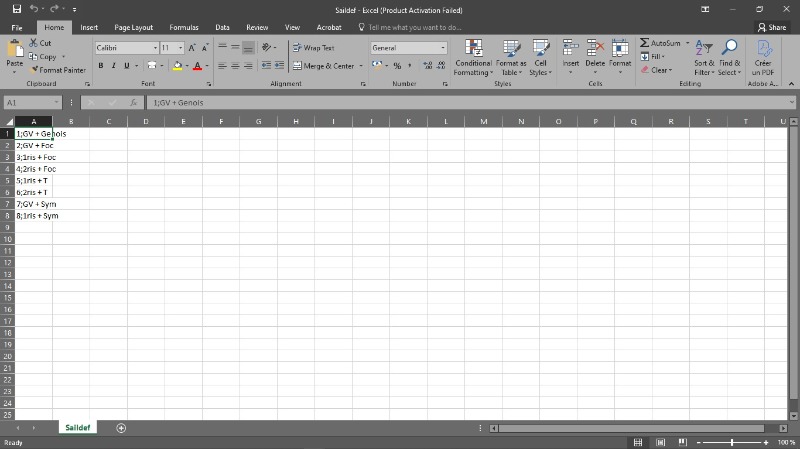800x449 pixels.
Task: Switch to the Page Layout tab
Action: click(x=134, y=28)
